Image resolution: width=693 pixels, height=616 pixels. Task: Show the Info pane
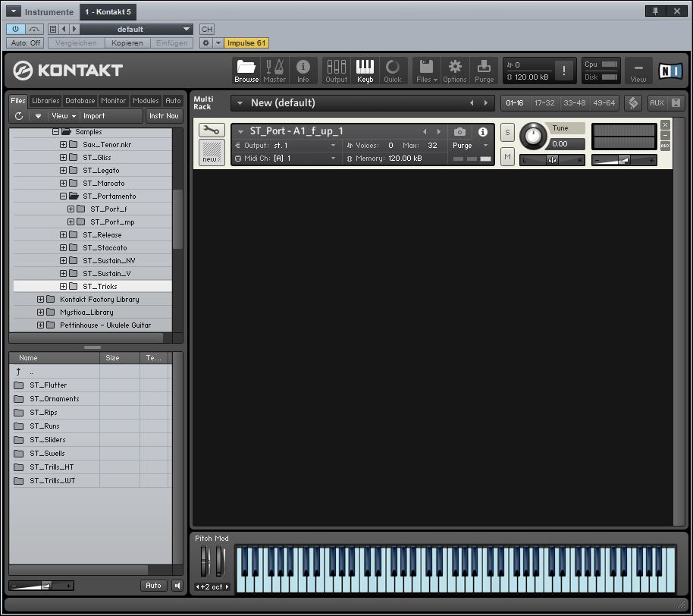303,71
